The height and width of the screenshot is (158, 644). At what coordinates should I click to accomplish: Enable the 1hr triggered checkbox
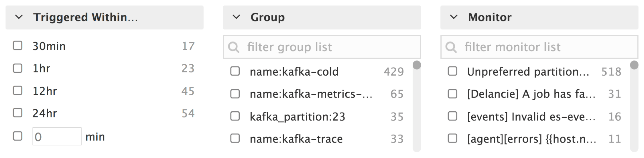coord(18,68)
